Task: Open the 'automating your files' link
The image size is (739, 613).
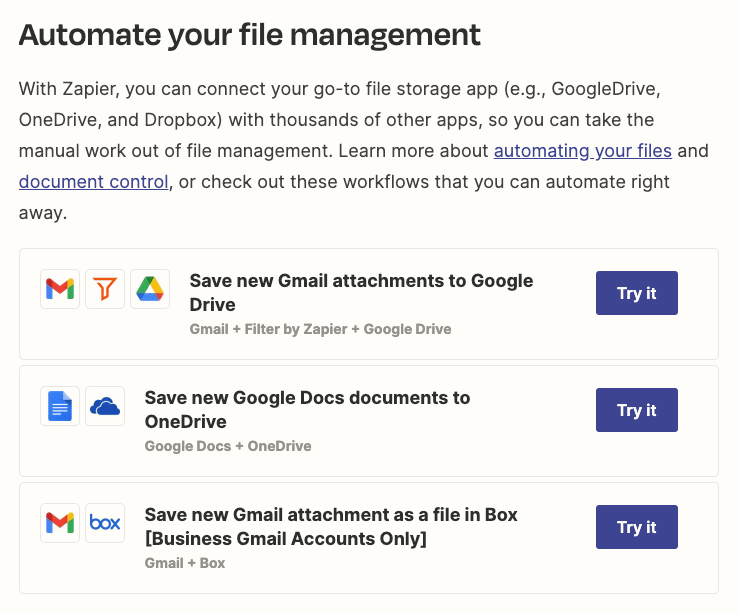Action: point(583,151)
